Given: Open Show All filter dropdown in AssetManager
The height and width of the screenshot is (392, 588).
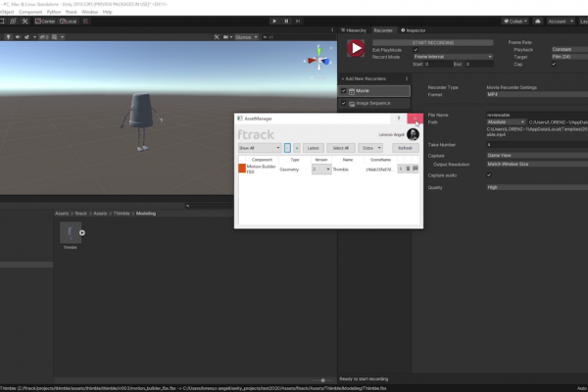Looking at the screenshot, I should coord(260,148).
